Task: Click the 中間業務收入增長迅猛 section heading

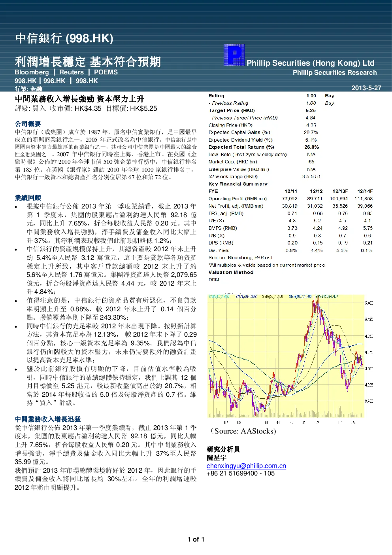Action: [48, 419]
